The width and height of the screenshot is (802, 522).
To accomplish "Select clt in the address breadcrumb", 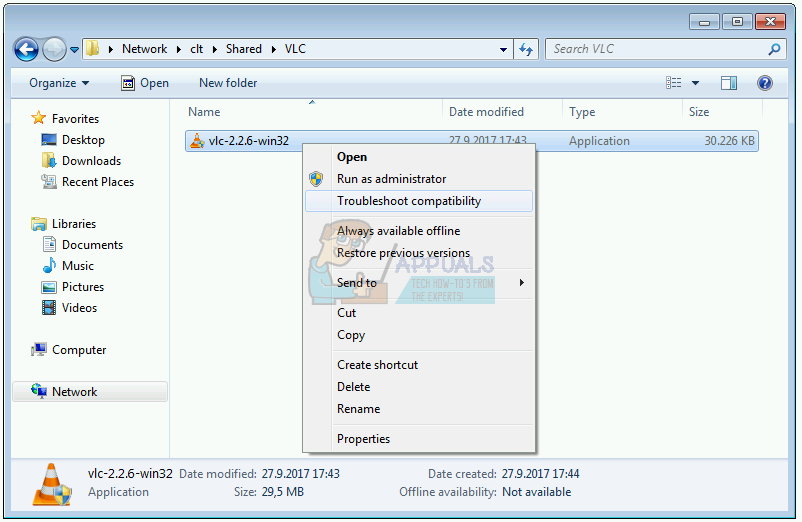I will [x=196, y=49].
